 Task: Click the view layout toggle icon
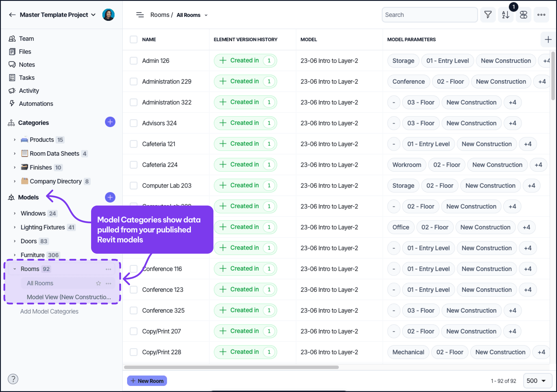(x=523, y=15)
